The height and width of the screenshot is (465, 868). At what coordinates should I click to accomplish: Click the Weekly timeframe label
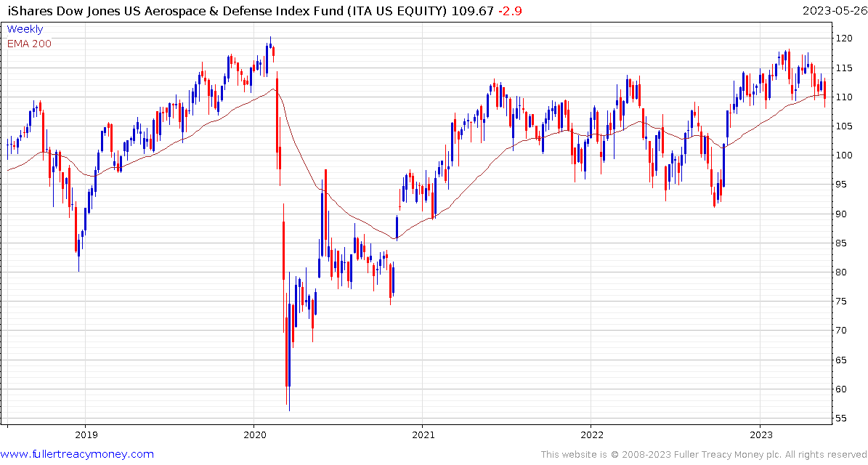(x=25, y=30)
